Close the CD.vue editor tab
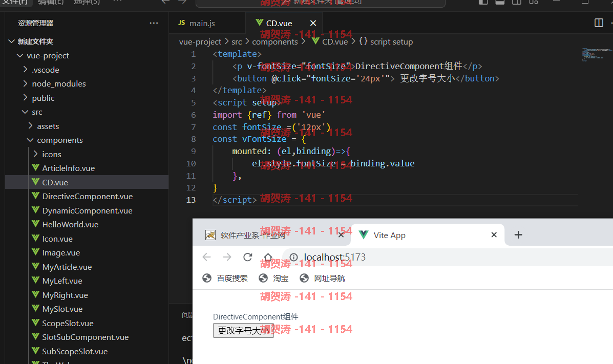This screenshot has width=613, height=364. (313, 23)
